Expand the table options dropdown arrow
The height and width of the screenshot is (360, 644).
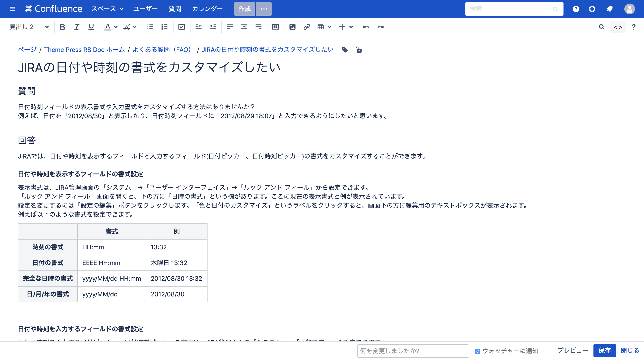(x=330, y=27)
